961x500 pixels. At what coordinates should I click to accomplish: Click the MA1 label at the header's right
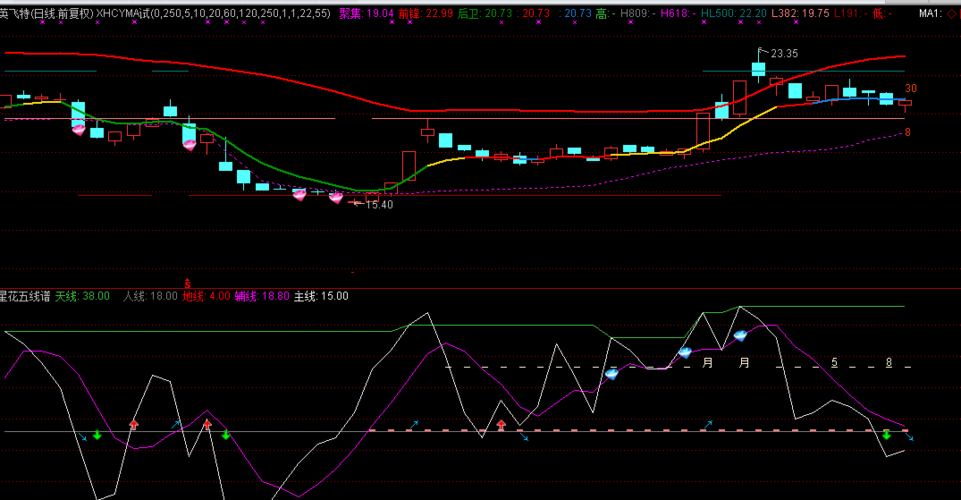tap(930, 13)
